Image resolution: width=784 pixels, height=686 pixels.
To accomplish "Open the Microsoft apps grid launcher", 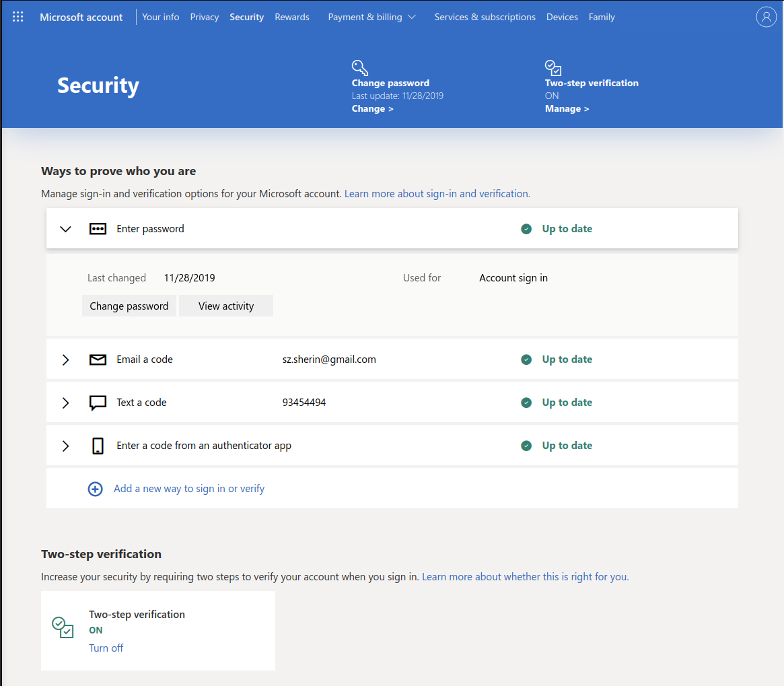I will click(x=18, y=17).
